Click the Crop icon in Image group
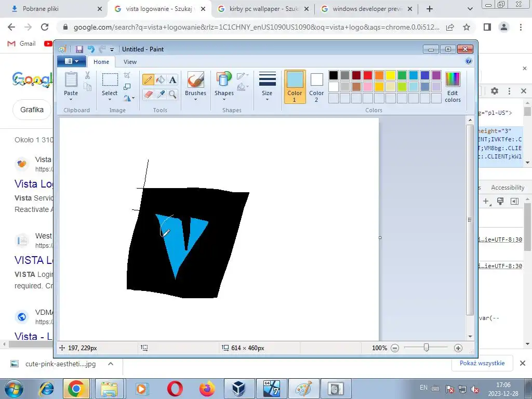Image resolution: width=532 pixels, height=399 pixels. (x=127, y=75)
